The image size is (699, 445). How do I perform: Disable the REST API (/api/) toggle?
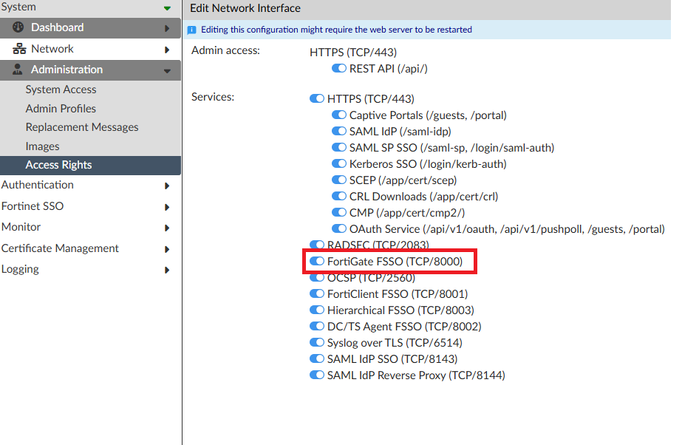click(339, 68)
